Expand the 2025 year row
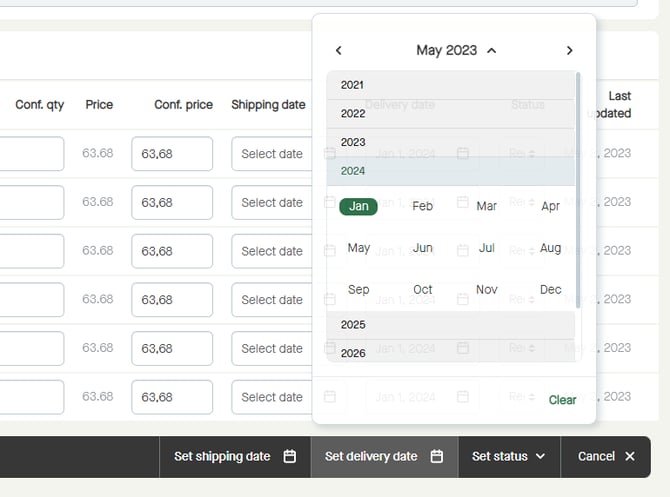 coord(450,325)
